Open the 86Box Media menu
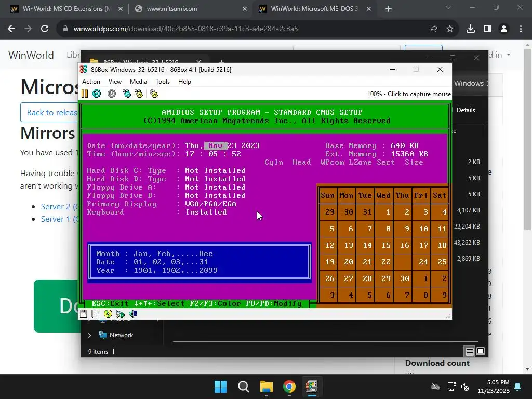The image size is (532, 399). (138, 82)
